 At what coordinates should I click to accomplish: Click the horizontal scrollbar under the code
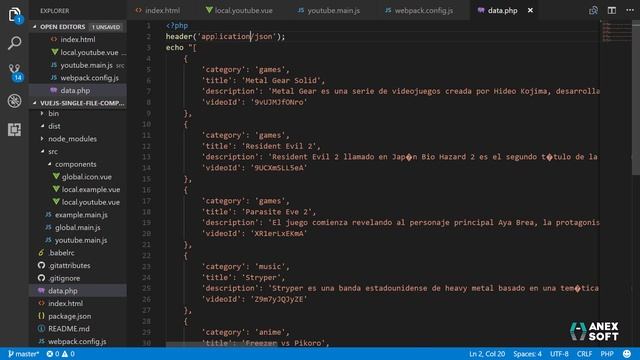222,344
